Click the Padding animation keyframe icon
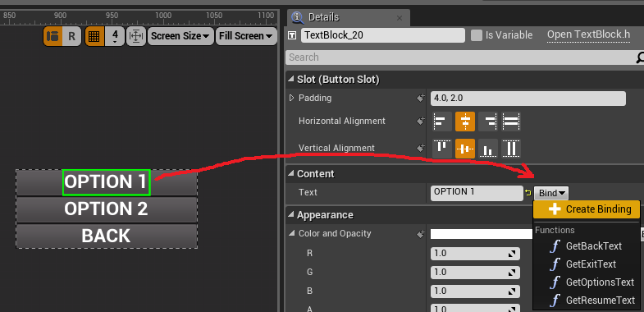Viewport: 644px width, 312px height. tap(420, 99)
